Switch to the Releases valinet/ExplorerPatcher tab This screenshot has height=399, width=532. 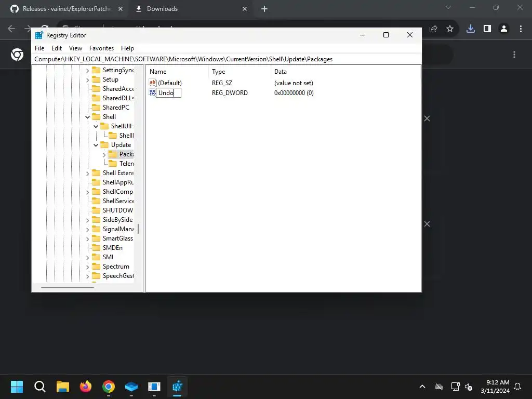pyautogui.click(x=66, y=9)
